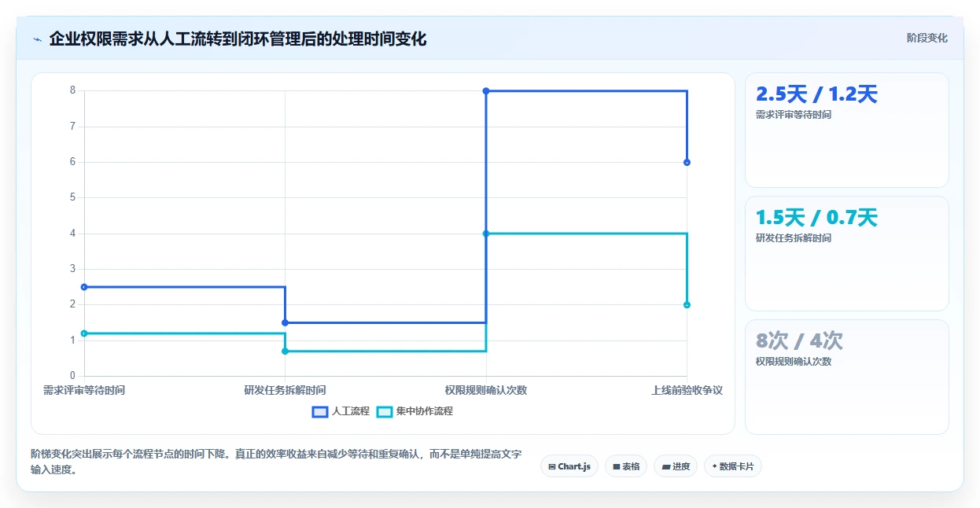Open the 8次 / 4次 stat card

point(847,377)
